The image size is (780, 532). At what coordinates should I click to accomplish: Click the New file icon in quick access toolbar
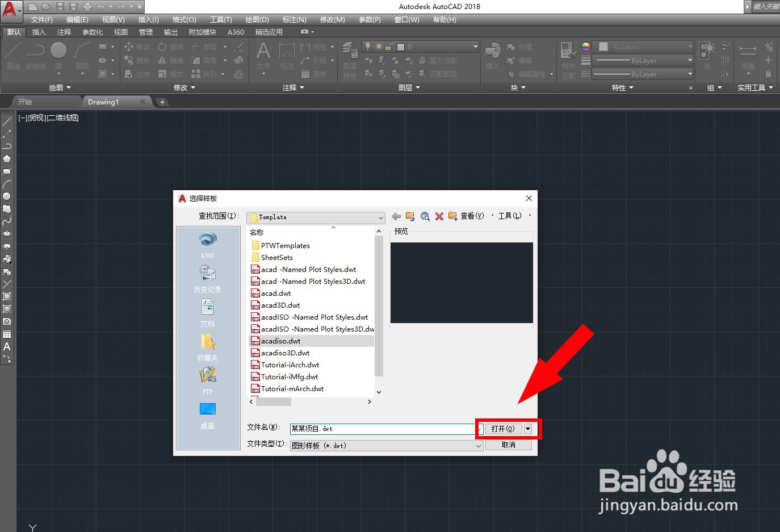point(32,7)
